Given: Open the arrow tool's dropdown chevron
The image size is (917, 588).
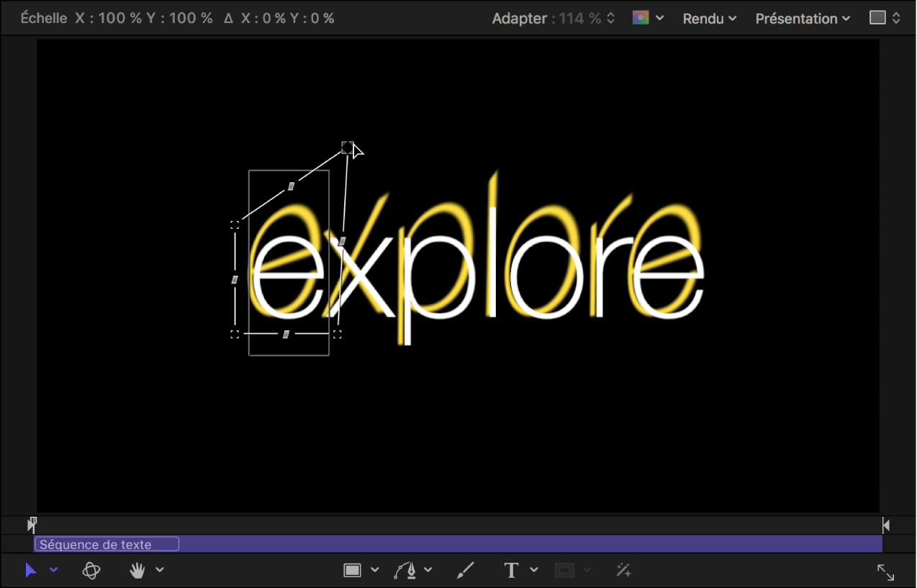Looking at the screenshot, I should pos(54,570).
